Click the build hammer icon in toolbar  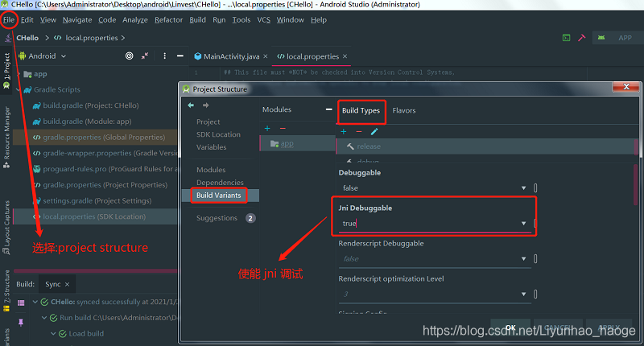click(x=582, y=38)
